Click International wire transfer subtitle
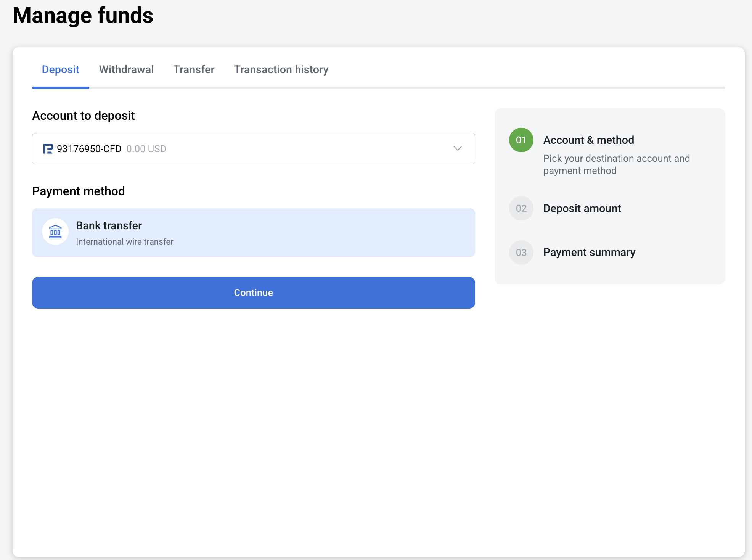 click(x=125, y=242)
